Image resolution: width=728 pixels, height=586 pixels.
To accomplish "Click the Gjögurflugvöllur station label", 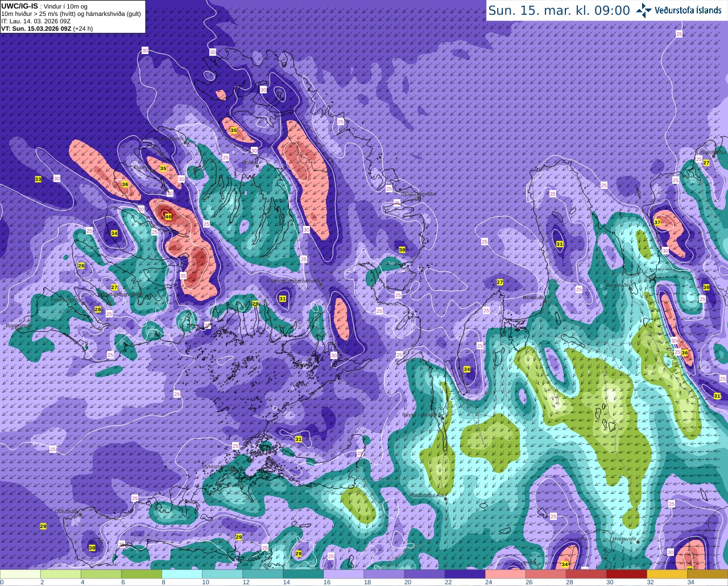I will (x=419, y=194).
